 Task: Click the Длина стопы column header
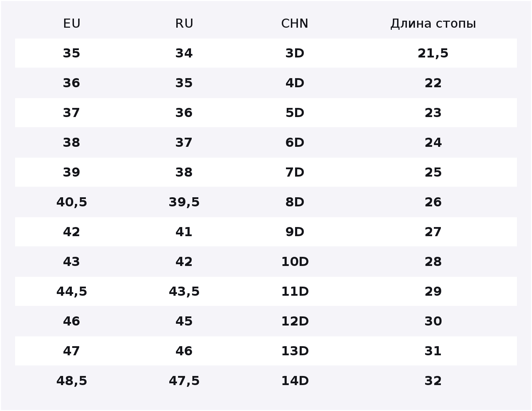tap(433, 23)
